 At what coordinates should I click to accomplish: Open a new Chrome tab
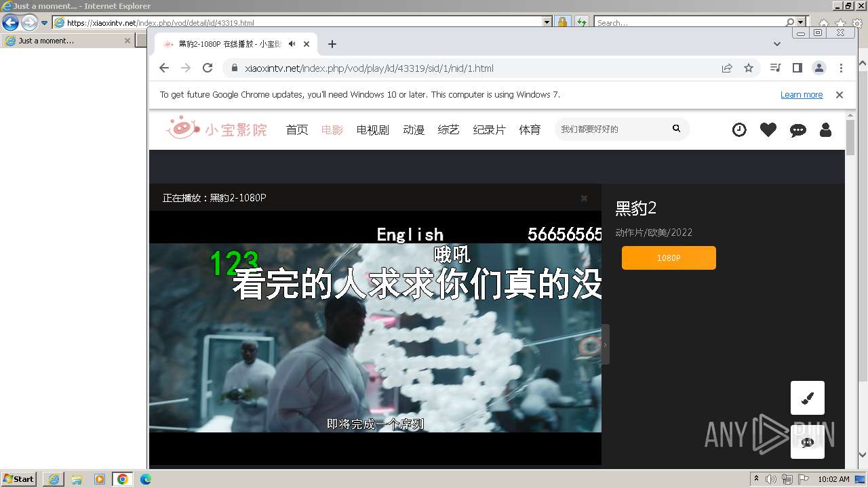pyautogui.click(x=332, y=44)
